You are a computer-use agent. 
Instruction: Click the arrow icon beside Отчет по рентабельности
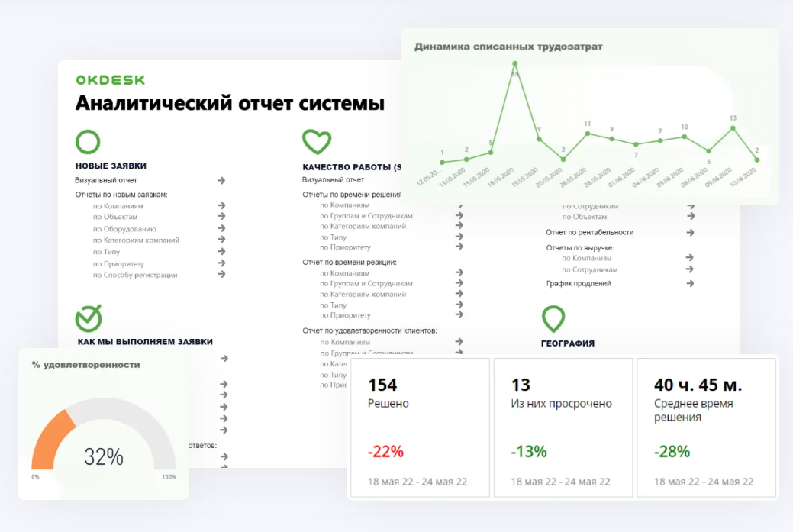(691, 232)
